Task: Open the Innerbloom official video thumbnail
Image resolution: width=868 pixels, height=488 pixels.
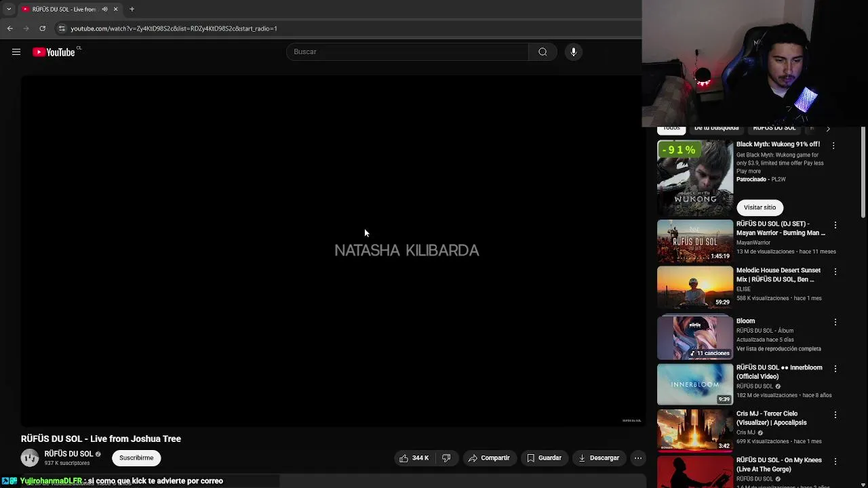Action: click(x=695, y=384)
